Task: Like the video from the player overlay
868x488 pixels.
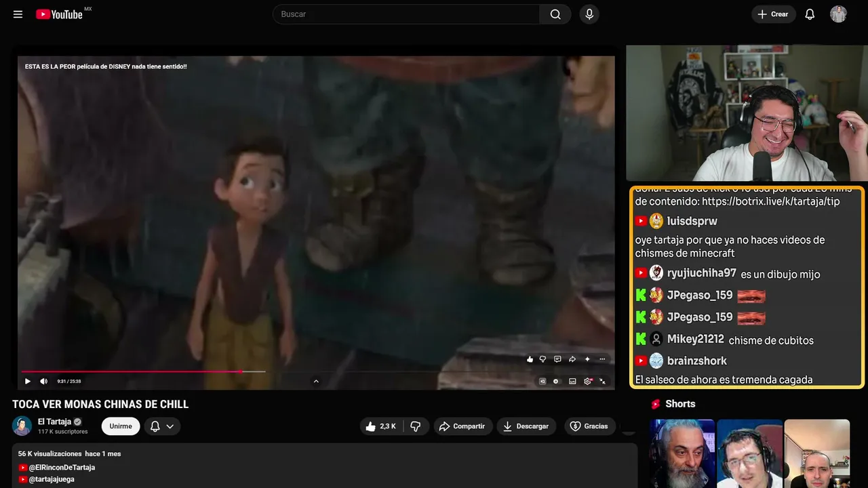Action: point(530,359)
